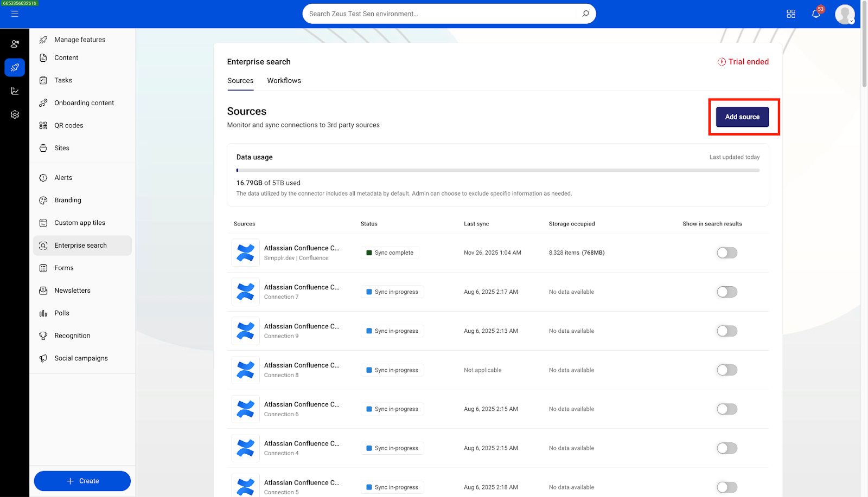Open the hamburger menu icon
Screen dimensions: 868x497
pyautogui.click(x=15, y=14)
